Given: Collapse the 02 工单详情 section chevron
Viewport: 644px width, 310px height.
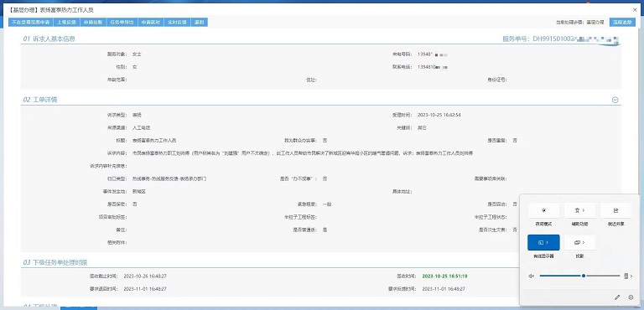Looking at the screenshot, I should (615, 100).
